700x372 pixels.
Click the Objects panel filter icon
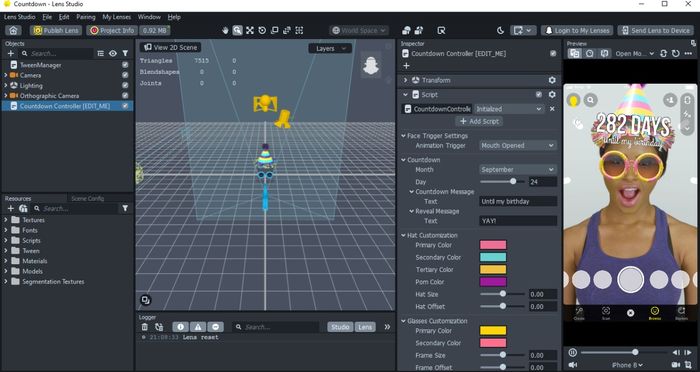tap(125, 54)
